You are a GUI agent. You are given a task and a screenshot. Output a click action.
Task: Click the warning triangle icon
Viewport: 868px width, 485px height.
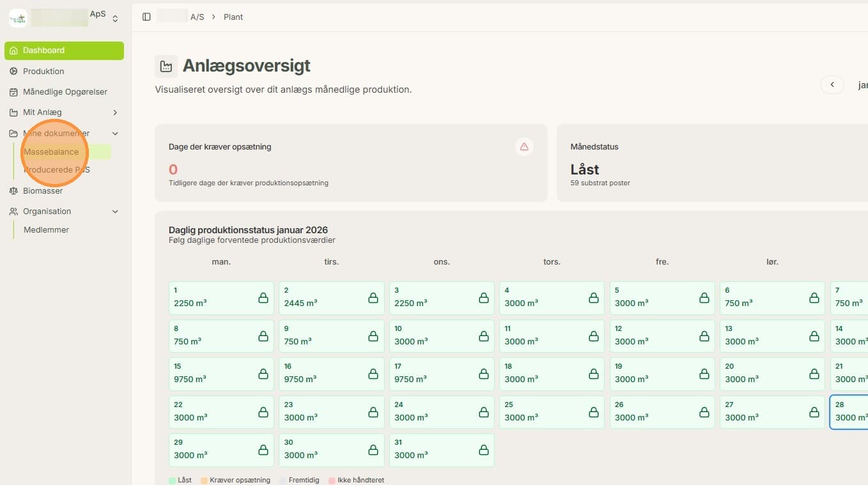[x=524, y=147]
